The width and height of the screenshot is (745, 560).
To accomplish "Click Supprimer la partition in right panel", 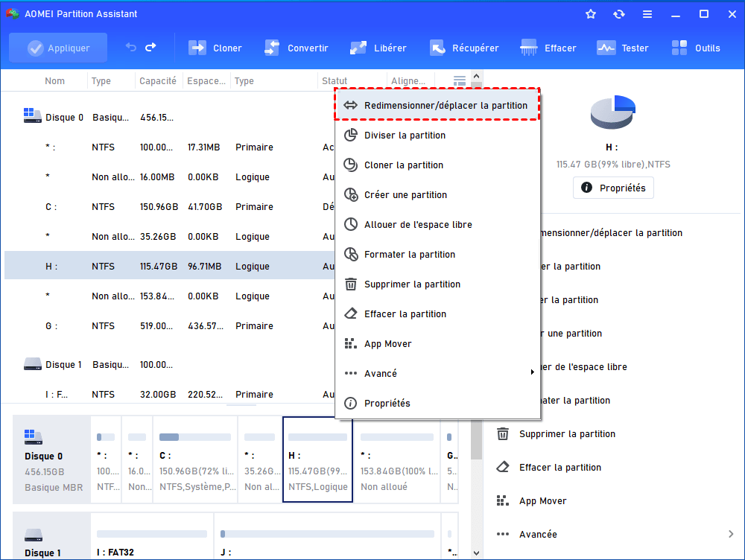I will pos(567,433).
